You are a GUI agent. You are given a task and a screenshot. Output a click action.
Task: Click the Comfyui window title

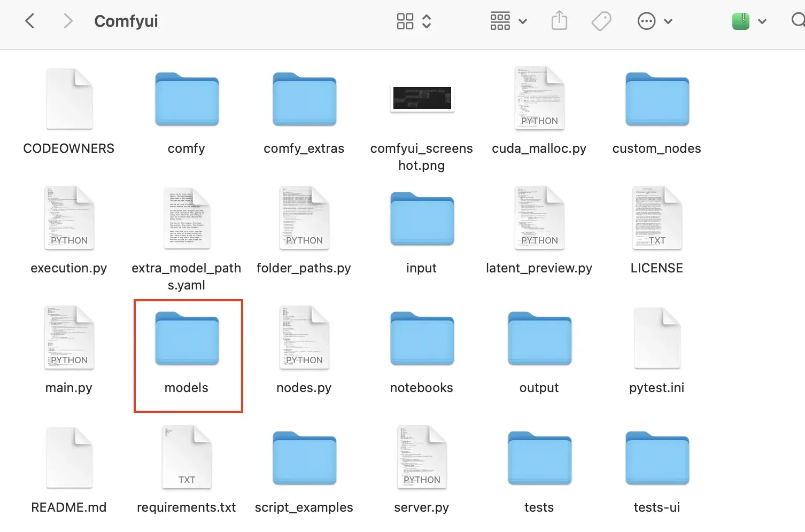[x=126, y=21]
